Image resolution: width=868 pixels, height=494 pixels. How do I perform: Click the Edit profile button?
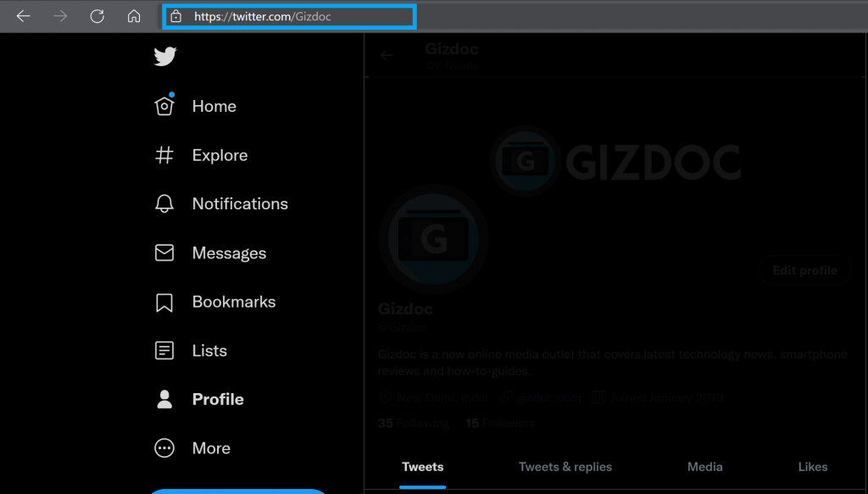[805, 270]
